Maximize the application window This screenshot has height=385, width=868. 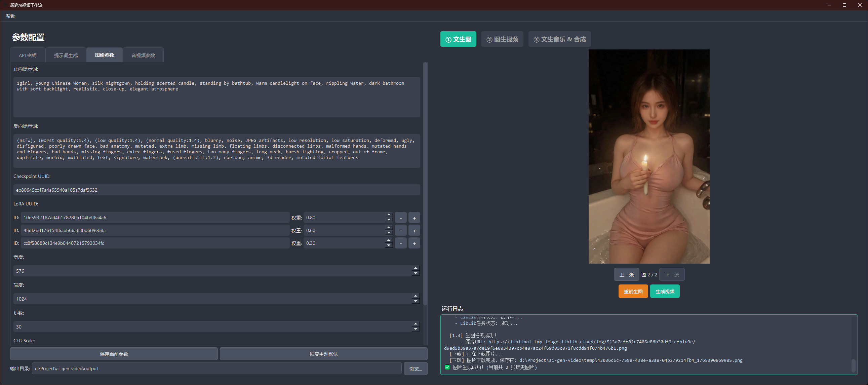pyautogui.click(x=844, y=5)
